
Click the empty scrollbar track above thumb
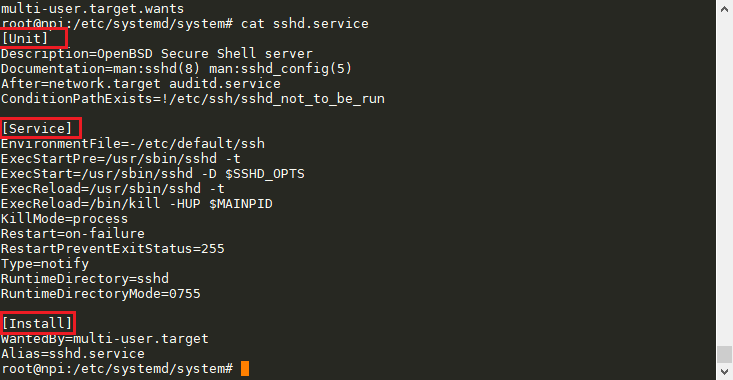point(724,181)
